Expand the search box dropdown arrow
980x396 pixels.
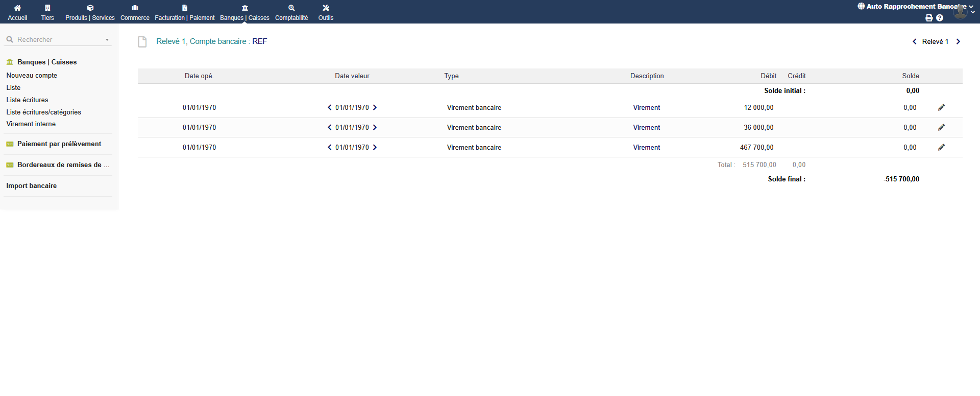107,40
